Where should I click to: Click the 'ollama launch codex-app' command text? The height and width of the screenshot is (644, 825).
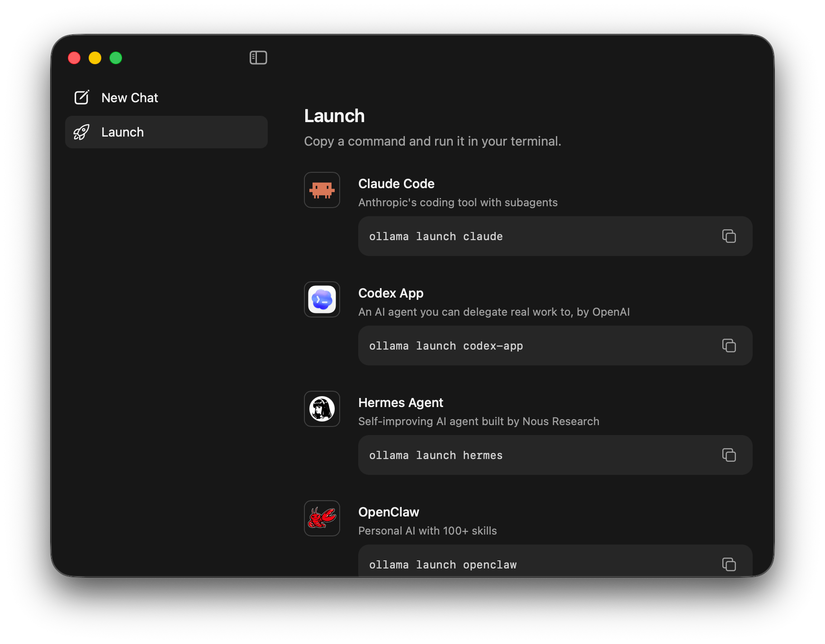446,346
